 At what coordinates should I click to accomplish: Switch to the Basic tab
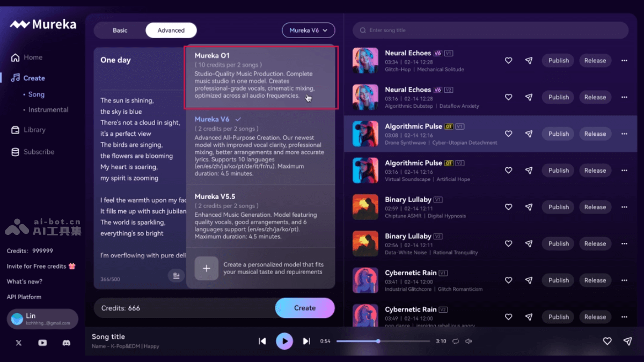coord(120,30)
